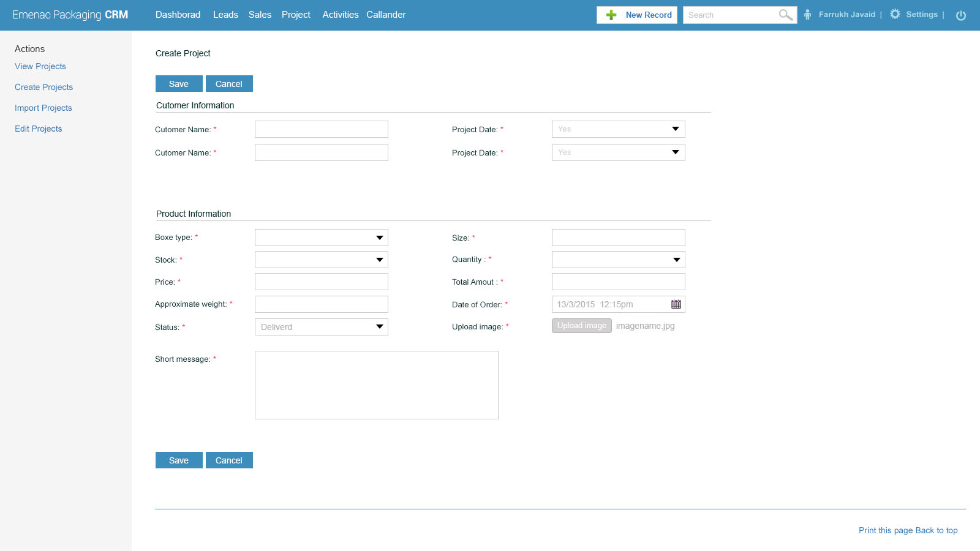Focus the first Cutomer Name field

(x=321, y=129)
